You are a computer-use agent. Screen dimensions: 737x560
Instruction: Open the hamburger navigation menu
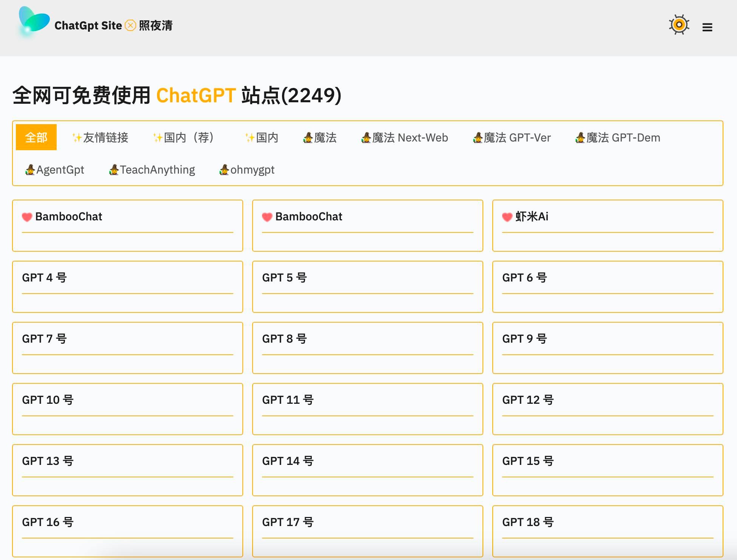click(x=707, y=27)
